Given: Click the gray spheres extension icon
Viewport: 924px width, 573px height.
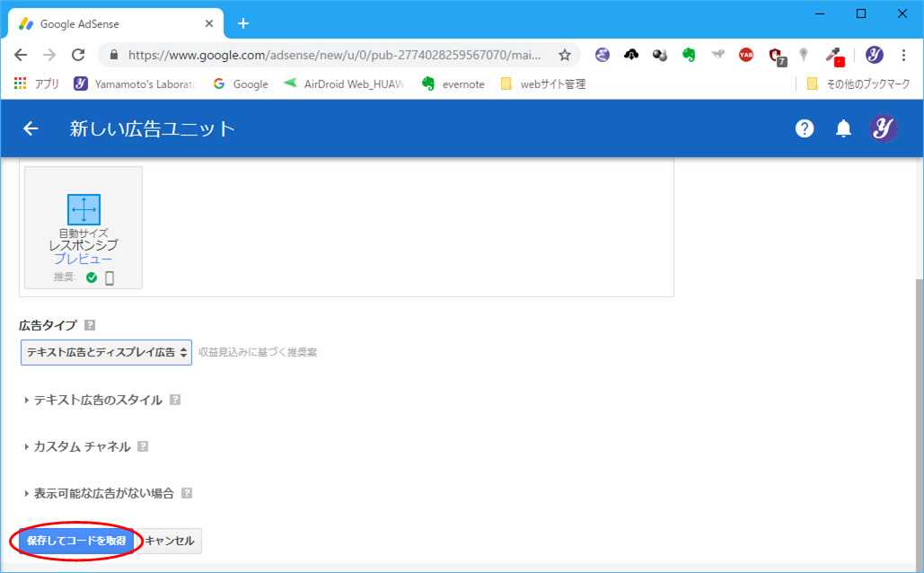Looking at the screenshot, I should pyautogui.click(x=660, y=55).
